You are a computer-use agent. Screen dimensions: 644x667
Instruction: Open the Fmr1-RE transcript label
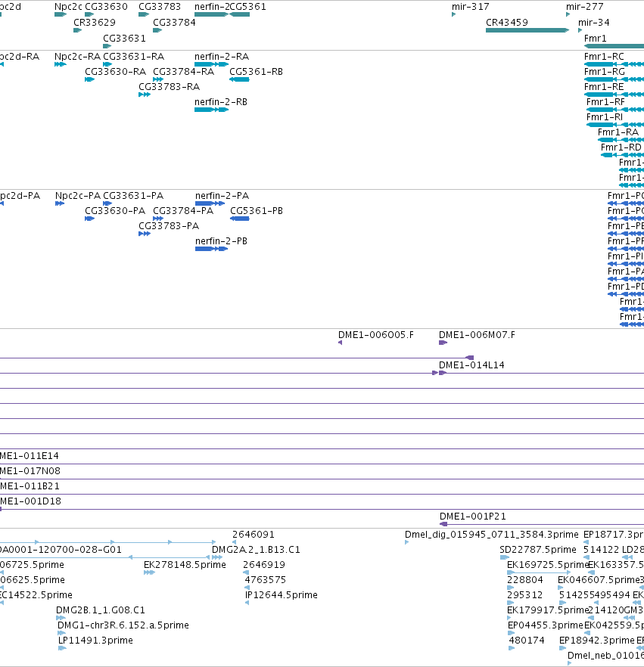coord(604,87)
